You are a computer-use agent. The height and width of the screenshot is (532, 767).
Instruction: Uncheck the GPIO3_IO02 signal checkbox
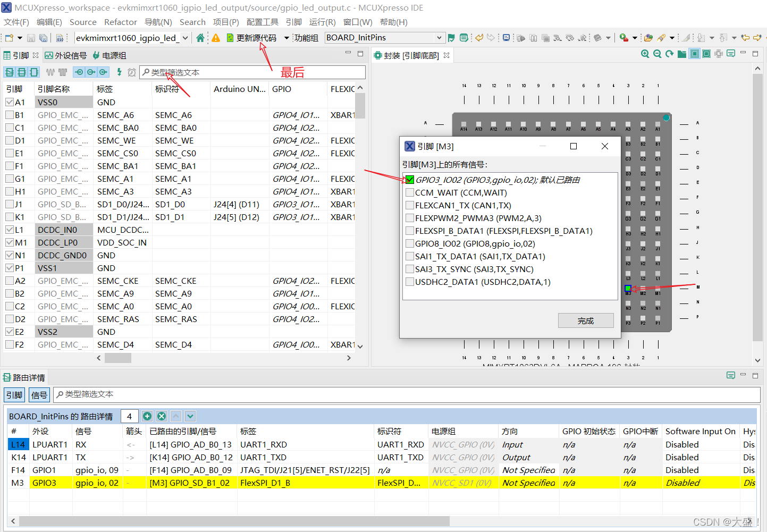(x=409, y=180)
